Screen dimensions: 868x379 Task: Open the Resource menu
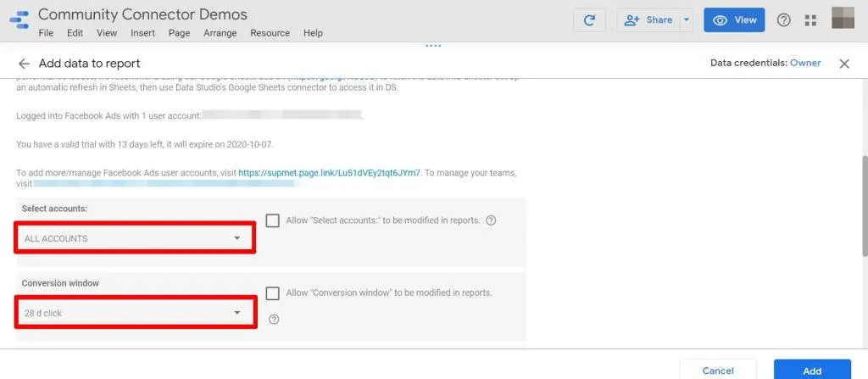click(270, 33)
